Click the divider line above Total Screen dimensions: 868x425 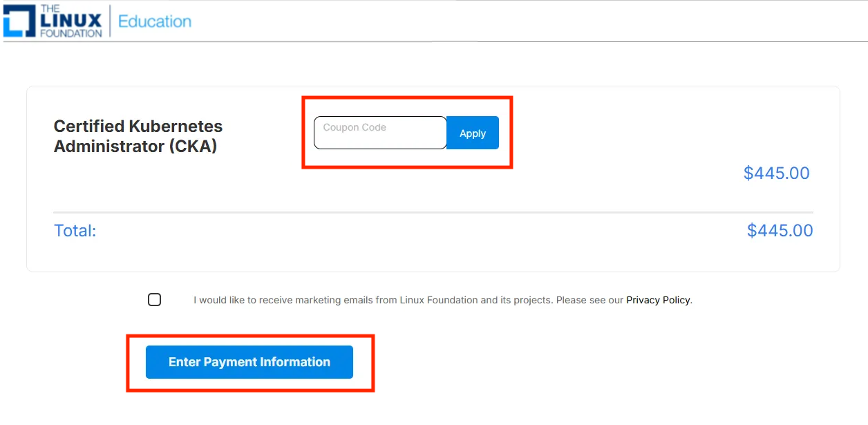pyautogui.click(x=433, y=212)
